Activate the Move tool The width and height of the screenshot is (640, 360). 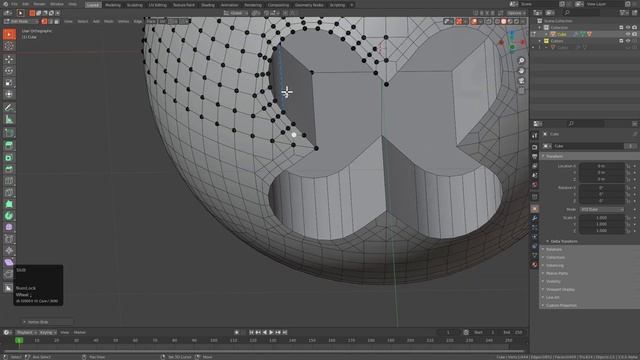tap(9, 59)
